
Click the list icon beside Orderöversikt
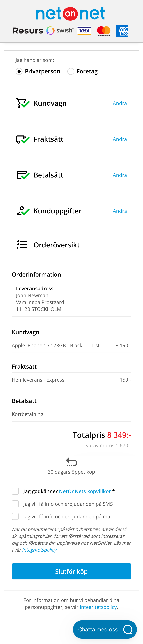(22, 245)
